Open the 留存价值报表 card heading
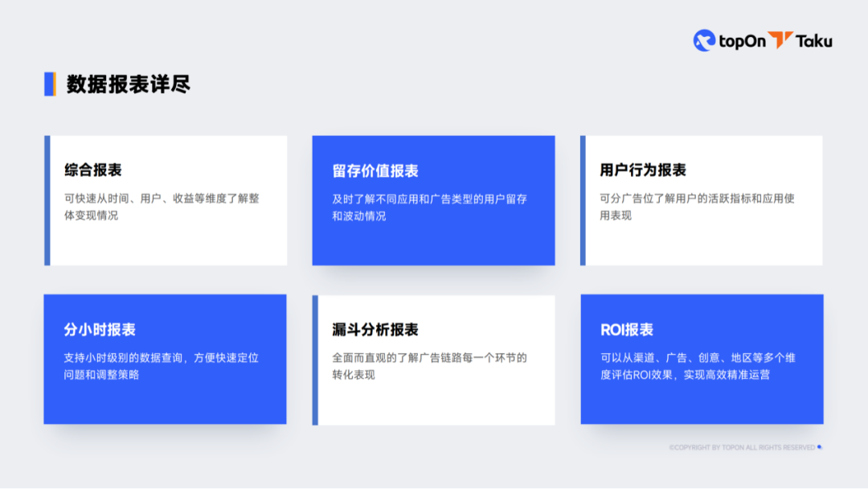 [375, 171]
